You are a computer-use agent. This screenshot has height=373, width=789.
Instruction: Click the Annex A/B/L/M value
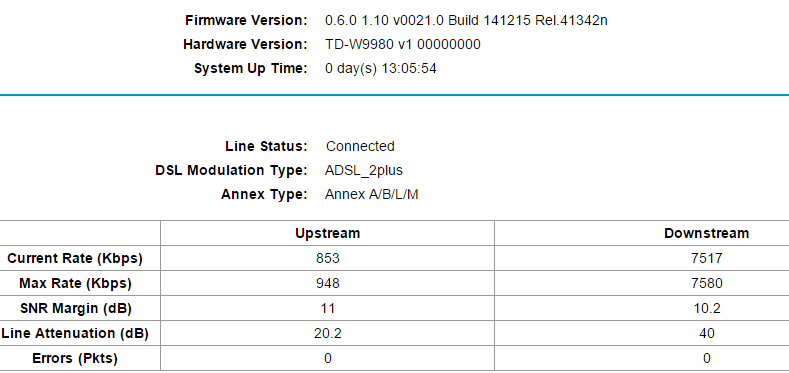pyautogui.click(x=371, y=194)
